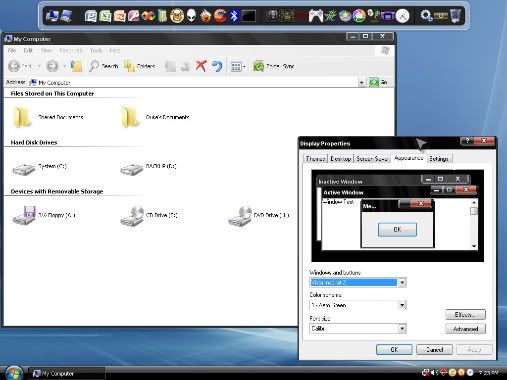Click Files Stored on This Computer header
Image resolution: width=507 pixels, height=380 pixels.
tap(52, 93)
